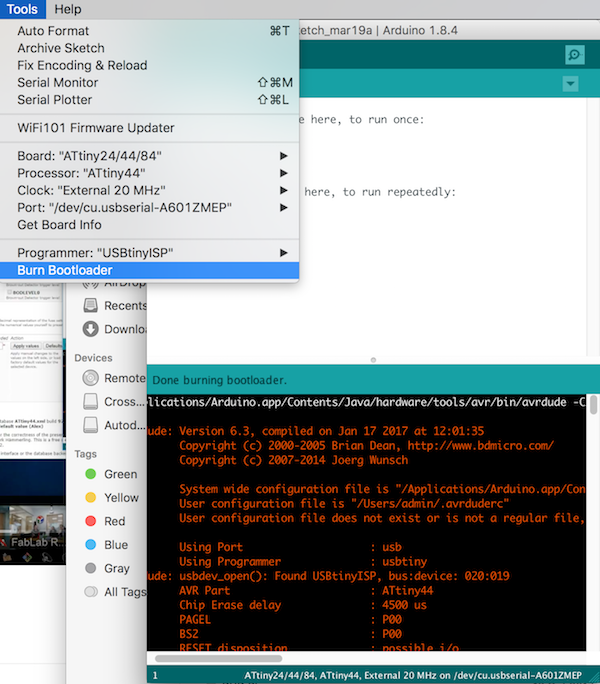Image resolution: width=600 pixels, height=684 pixels.
Task: Choose the Green tag in Finder
Action: coord(111,474)
